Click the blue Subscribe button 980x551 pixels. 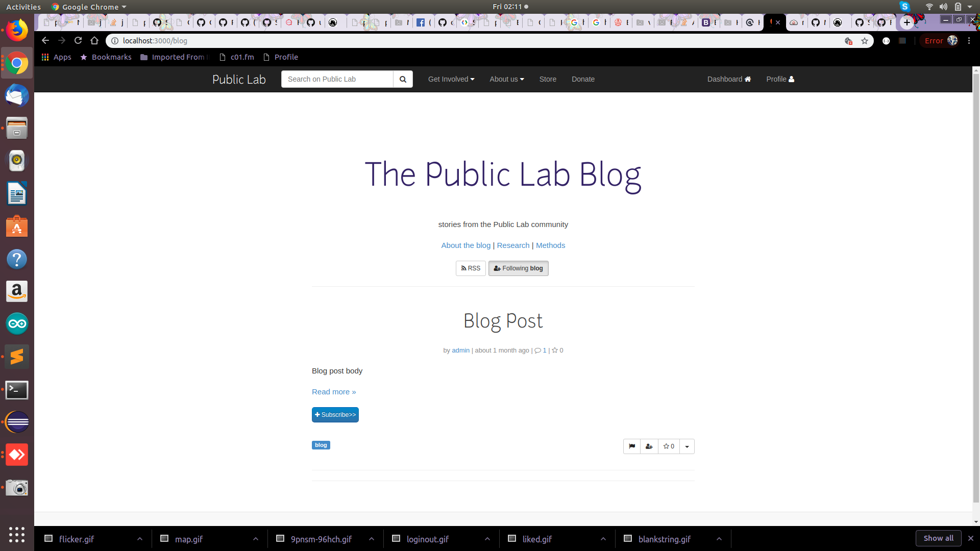tap(335, 415)
